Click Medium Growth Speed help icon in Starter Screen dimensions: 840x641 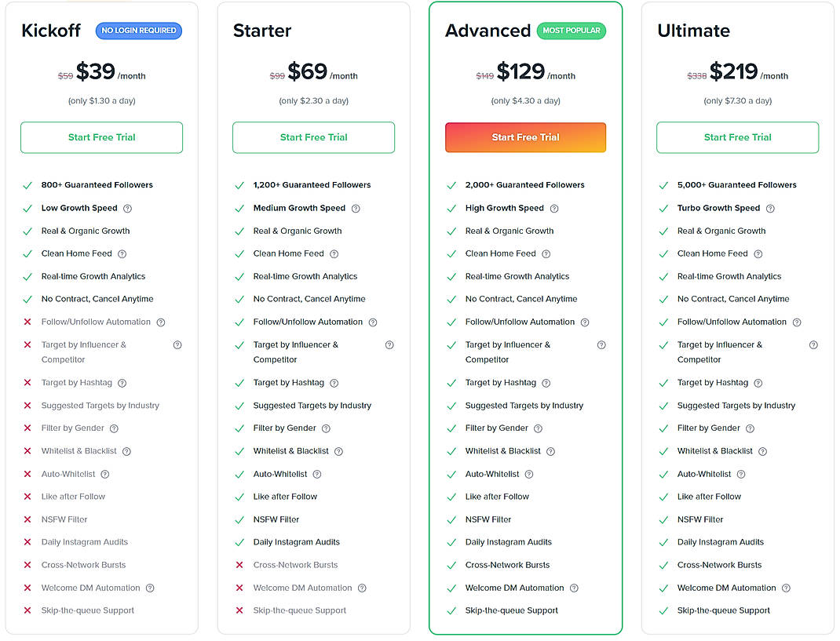355,208
